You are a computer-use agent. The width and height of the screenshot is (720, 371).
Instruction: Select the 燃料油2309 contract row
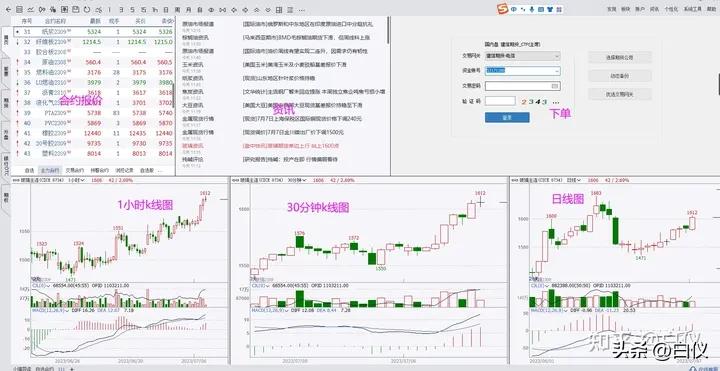(93, 72)
